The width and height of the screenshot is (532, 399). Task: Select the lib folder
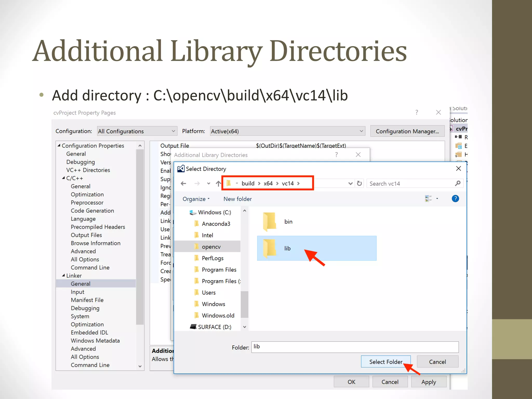pos(287,248)
